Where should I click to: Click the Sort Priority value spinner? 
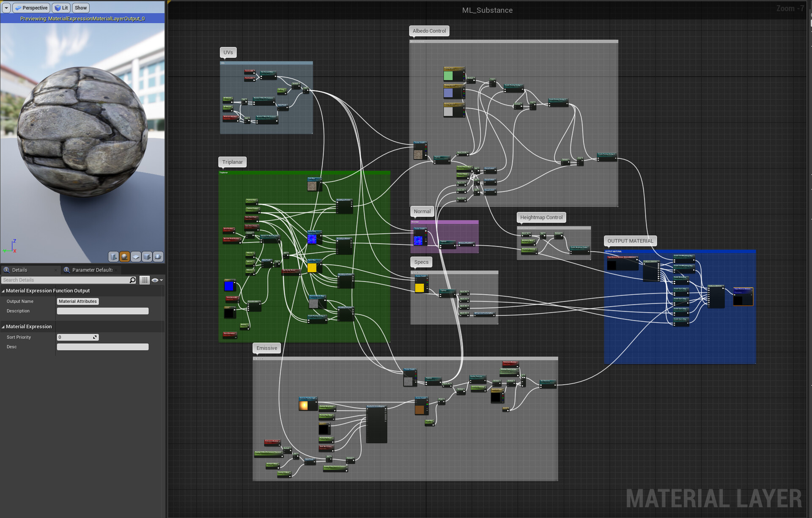78,337
